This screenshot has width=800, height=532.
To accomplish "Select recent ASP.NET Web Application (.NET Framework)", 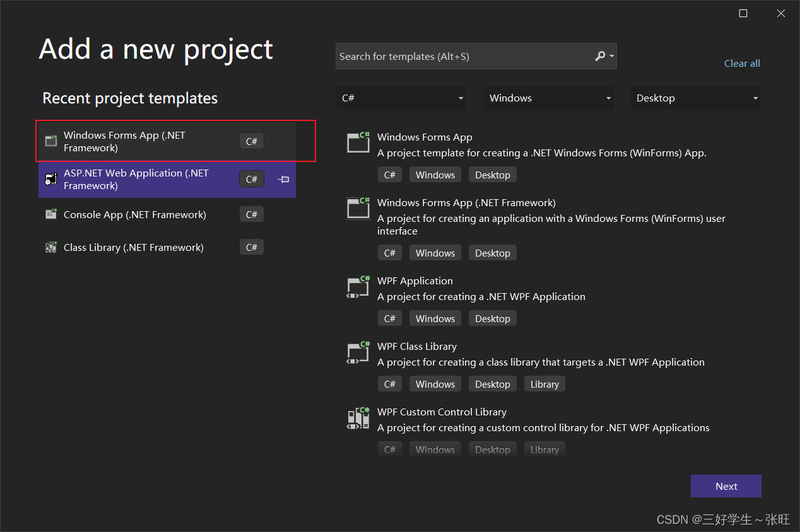I will tap(167, 179).
